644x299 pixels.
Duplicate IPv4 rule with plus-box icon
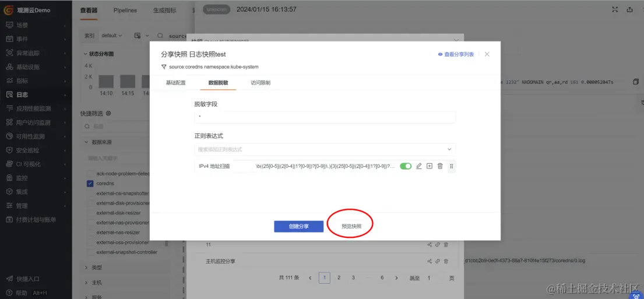[x=429, y=166]
